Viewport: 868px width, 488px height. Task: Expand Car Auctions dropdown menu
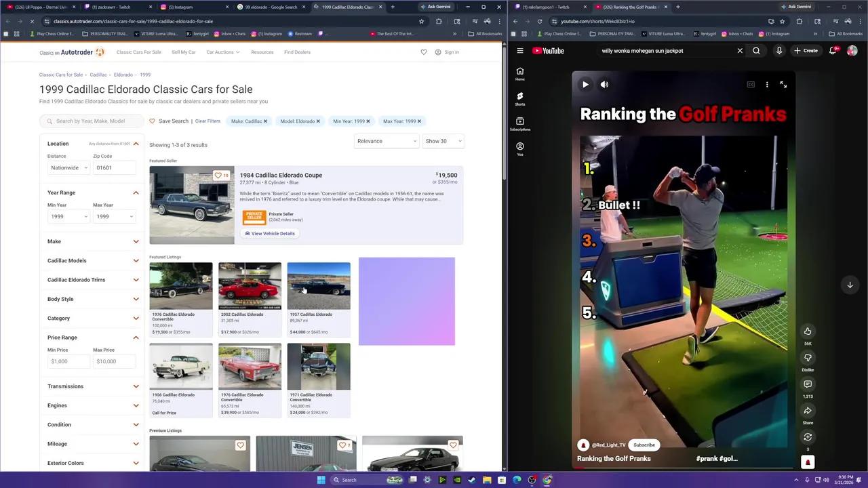pos(223,52)
